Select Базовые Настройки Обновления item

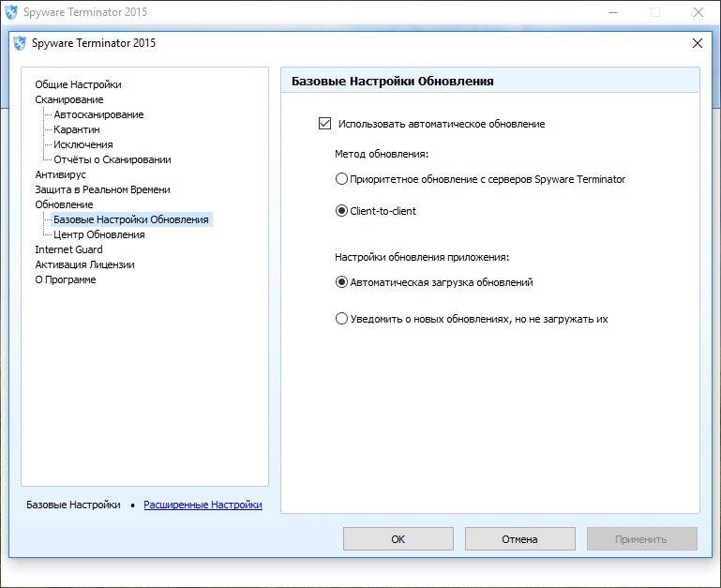(x=131, y=220)
